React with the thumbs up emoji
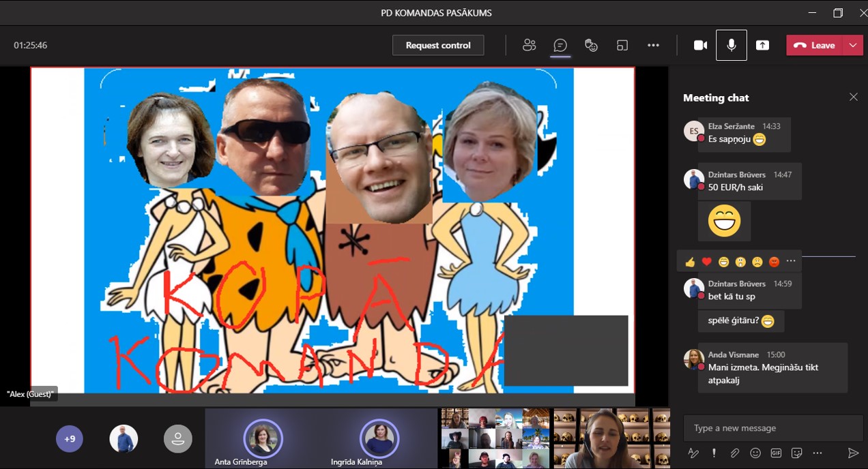 coord(690,262)
